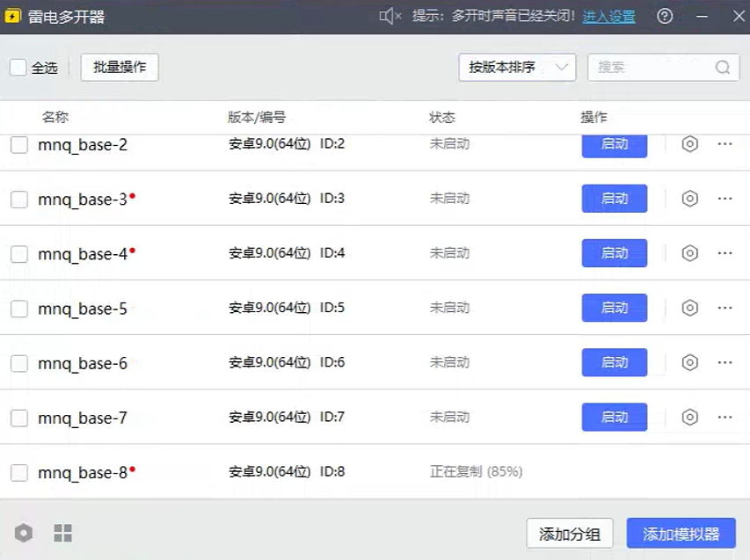Viewport: 750px width, 560px height.
Task: Click the 名称 column header
Action: tap(55, 117)
